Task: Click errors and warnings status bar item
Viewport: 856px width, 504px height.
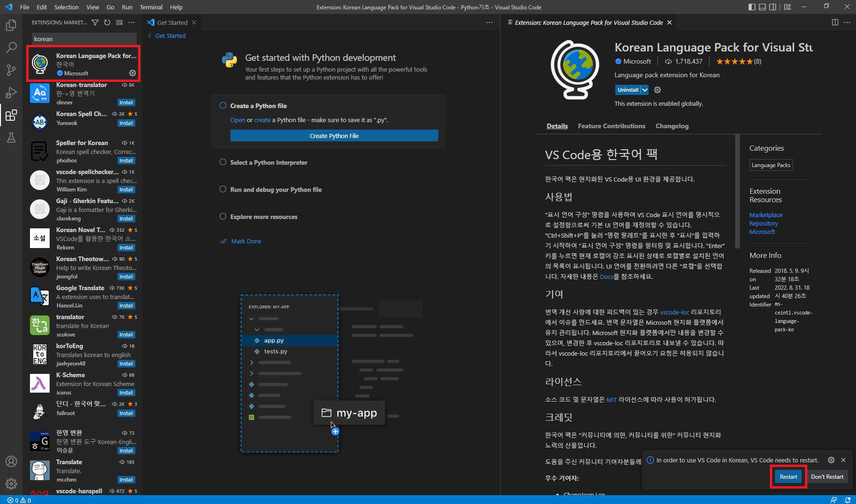Action: [19, 500]
